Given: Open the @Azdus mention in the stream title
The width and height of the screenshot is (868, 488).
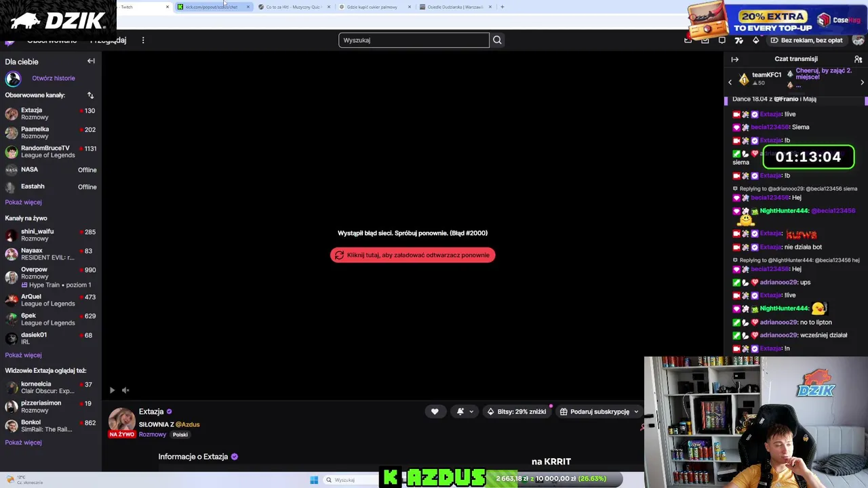Looking at the screenshot, I should pyautogui.click(x=188, y=424).
